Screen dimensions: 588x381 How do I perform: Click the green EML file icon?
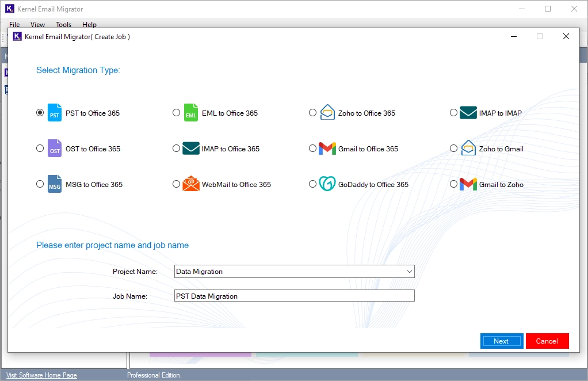point(191,112)
